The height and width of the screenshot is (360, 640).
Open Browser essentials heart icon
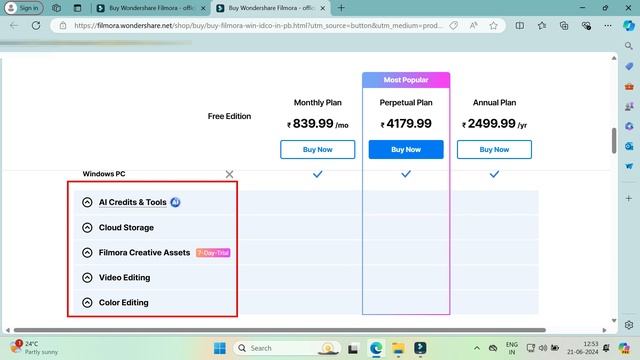point(586,26)
